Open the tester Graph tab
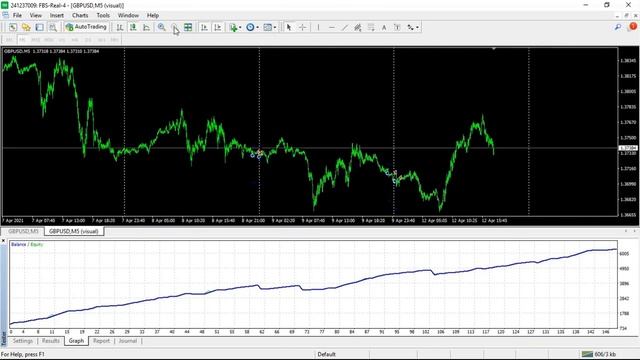This screenshot has width=640, height=360. tap(76, 341)
